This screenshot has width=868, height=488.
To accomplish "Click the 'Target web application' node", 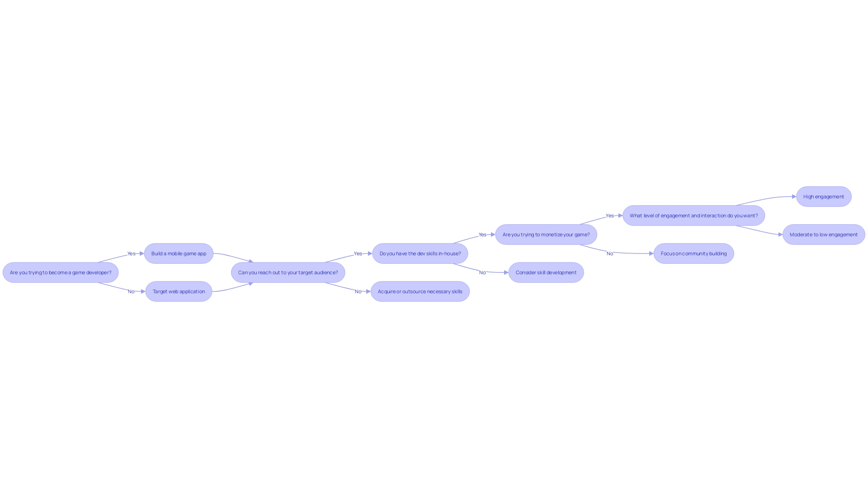I will click(x=178, y=291).
